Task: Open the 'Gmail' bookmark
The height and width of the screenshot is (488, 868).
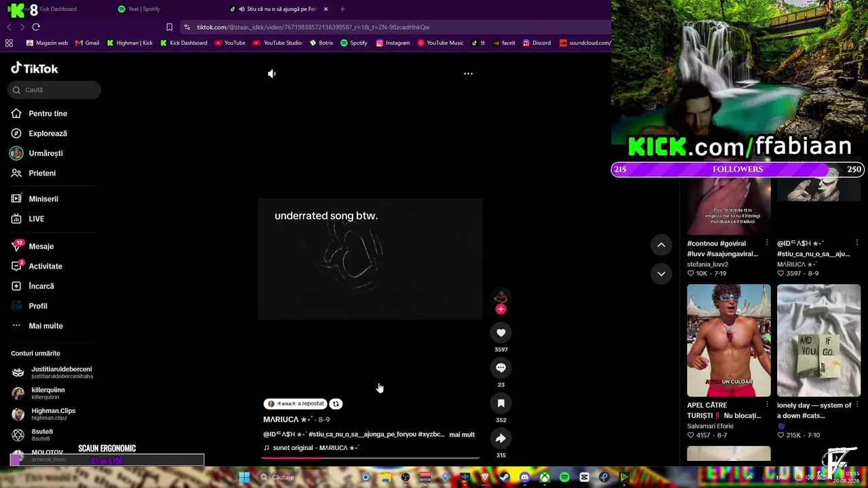Action: [x=87, y=43]
